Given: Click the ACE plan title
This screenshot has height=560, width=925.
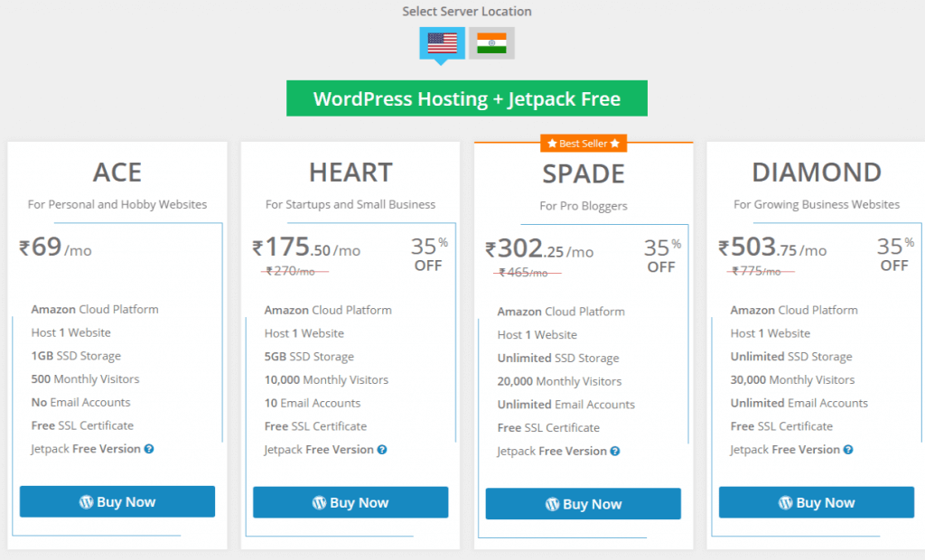Looking at the screenshot, I should pyautogui.click(x=117, y=172).
